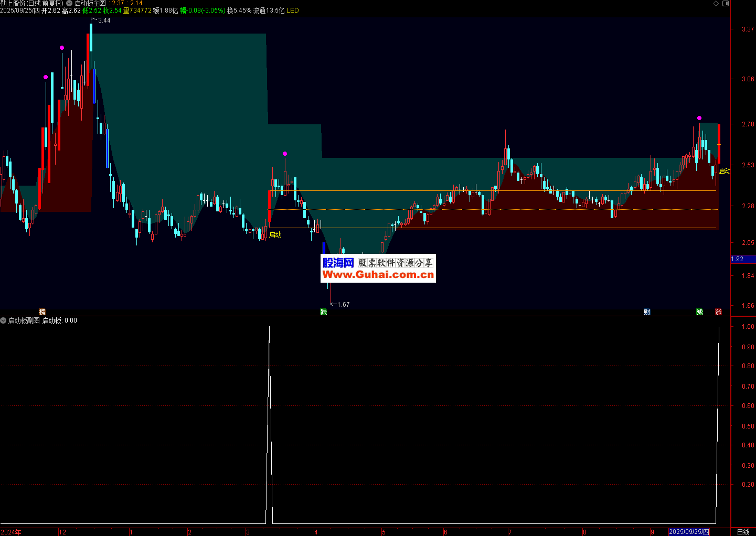The height and width of the screenshot is (536, 756).
Task: Click the 榜 event marker icon
Action: click(x=42, y=312)
